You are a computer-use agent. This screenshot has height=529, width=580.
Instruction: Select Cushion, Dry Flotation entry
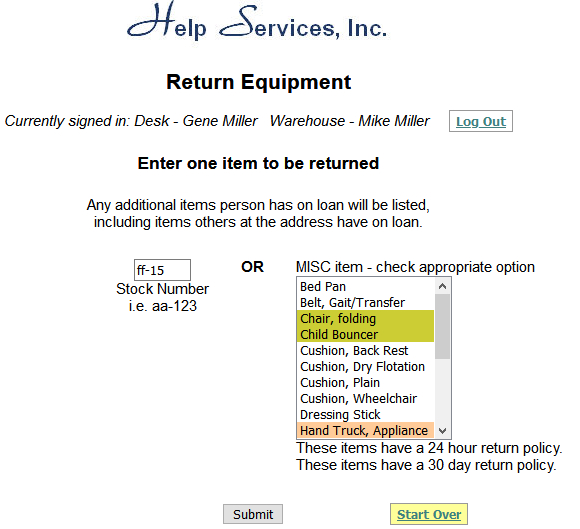click(x=365, y=366)
